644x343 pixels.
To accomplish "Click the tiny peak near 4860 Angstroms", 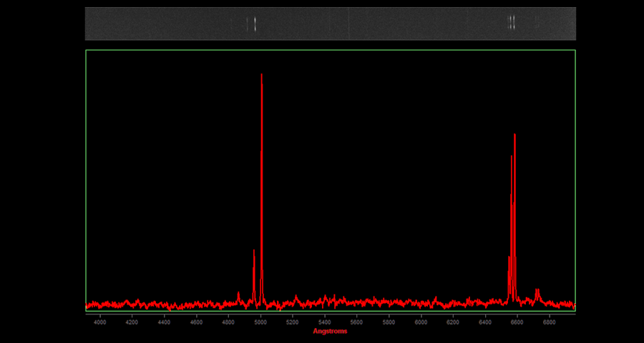I will [x=238, y=293].
